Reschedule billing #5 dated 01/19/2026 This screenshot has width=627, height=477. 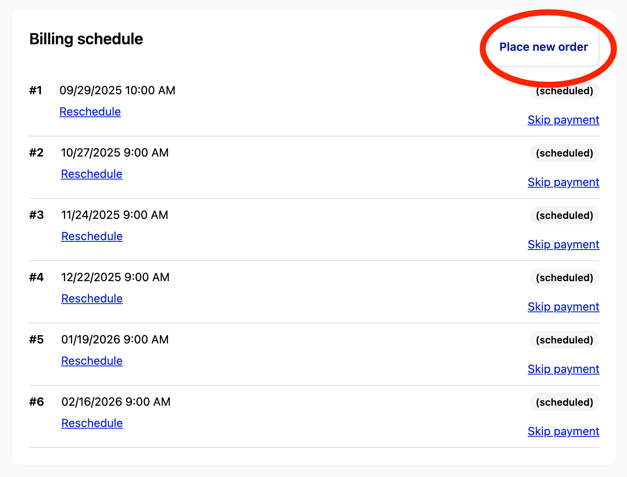[91, 361]
